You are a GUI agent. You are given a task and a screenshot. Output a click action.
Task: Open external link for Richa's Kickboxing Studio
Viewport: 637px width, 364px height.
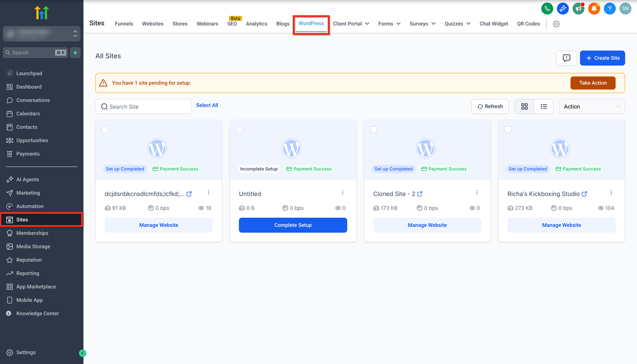584,194
